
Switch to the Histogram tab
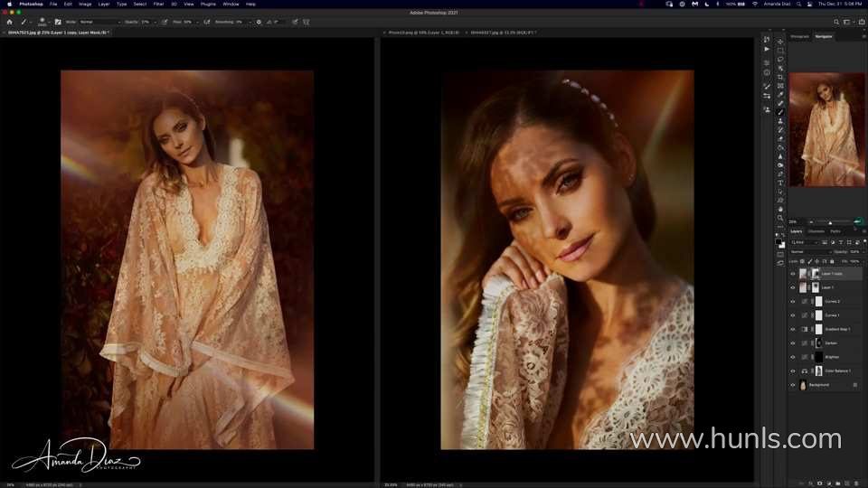[799, 36]
